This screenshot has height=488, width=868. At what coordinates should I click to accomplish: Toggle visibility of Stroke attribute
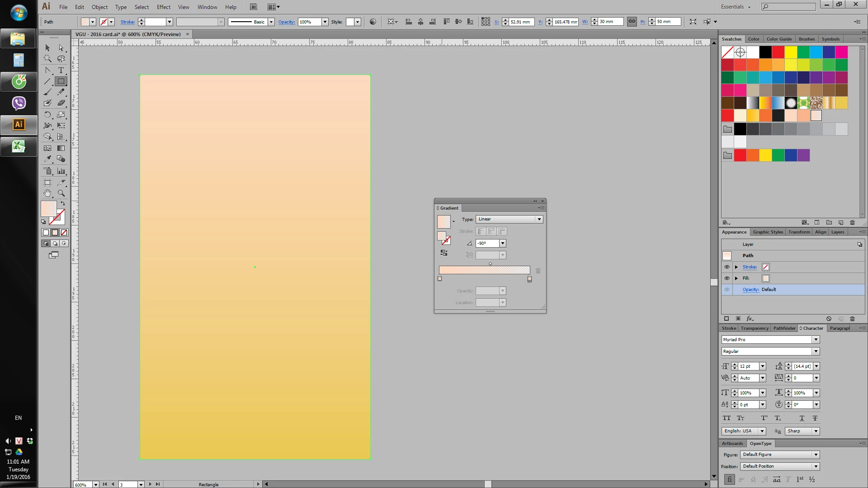tap(727, 267)
